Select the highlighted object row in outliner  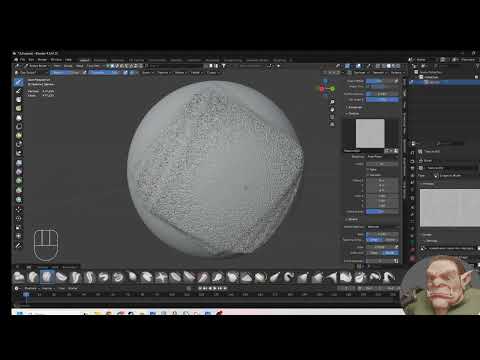(x=444, y=82)
